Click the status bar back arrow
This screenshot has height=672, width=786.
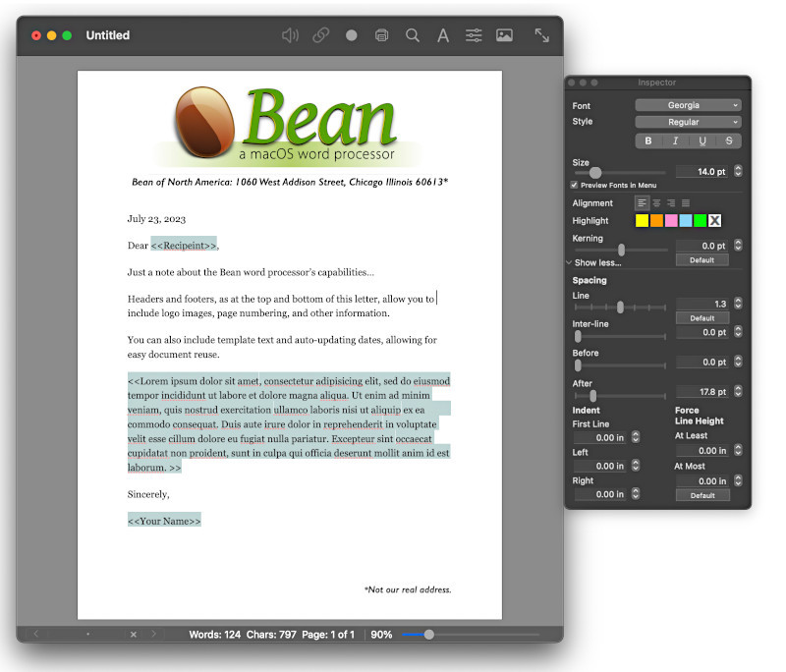coord(36,634)
